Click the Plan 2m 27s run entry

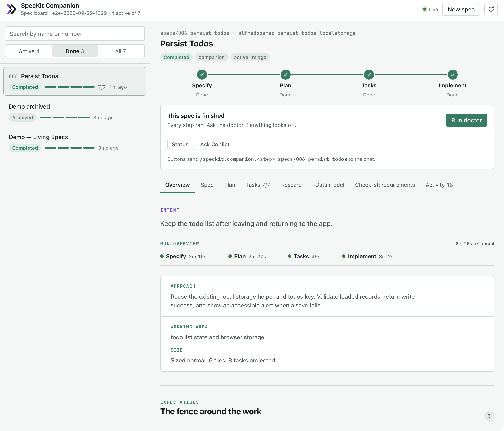(x=247, y=256)
